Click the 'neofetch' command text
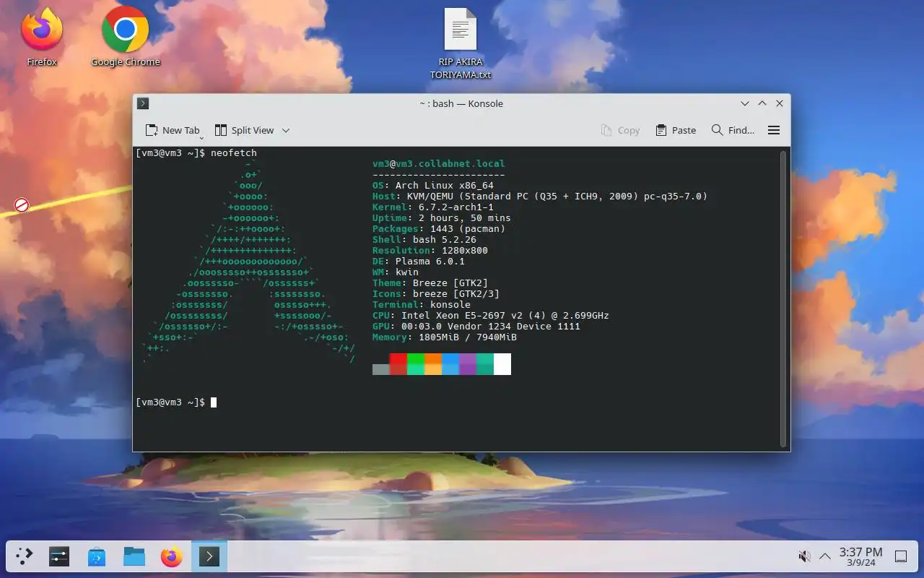 click(x=234, y=153)
